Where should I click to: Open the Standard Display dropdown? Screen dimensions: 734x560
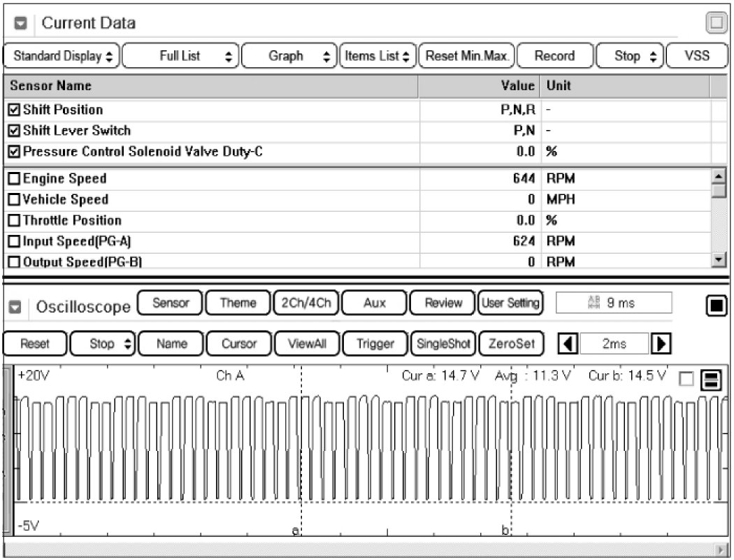point(62,56)
